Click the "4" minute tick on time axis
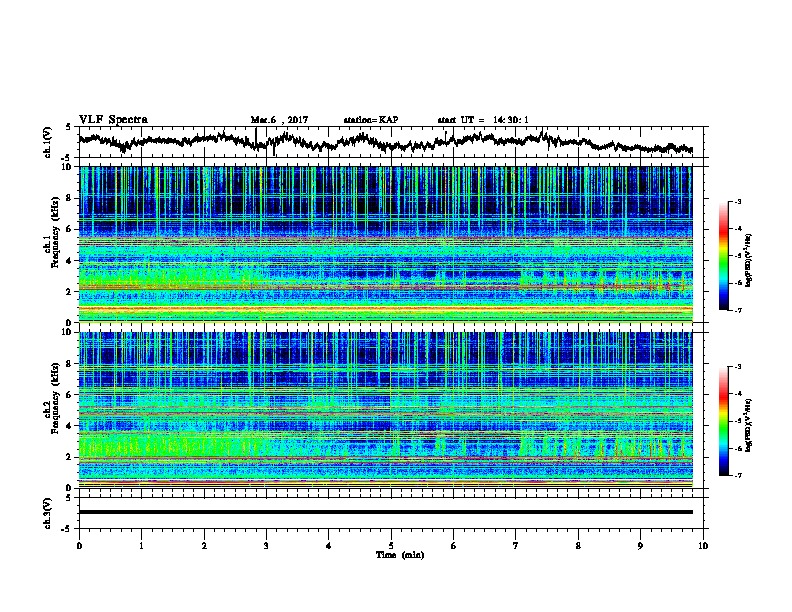The width and height of the screenshot is (792, 612). click(329, 545)
